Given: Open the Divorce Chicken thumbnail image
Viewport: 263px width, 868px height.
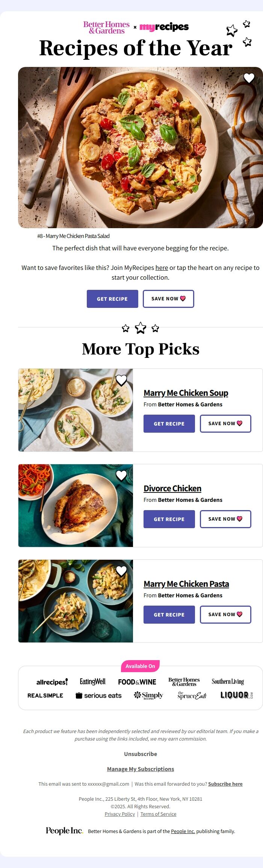Looking at the screenshot, I should coord(76,506).
